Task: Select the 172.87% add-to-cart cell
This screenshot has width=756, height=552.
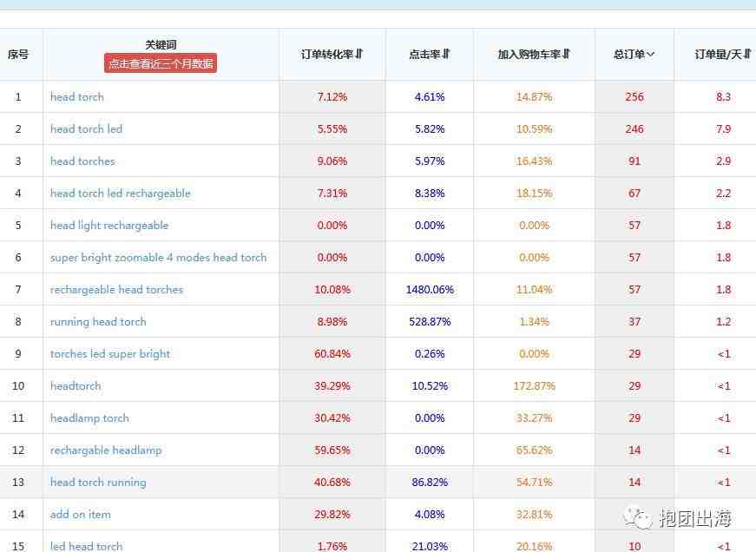Action: (534, 386)
